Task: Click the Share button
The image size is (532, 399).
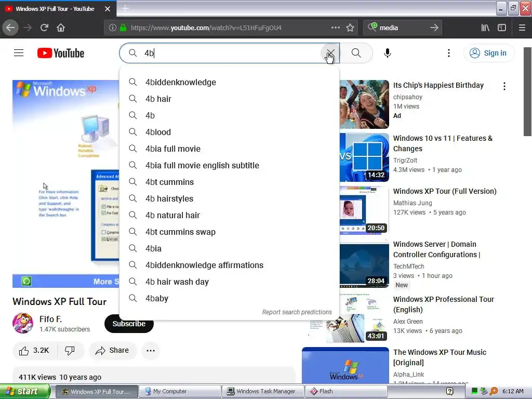Action: [x=113, y=351]
